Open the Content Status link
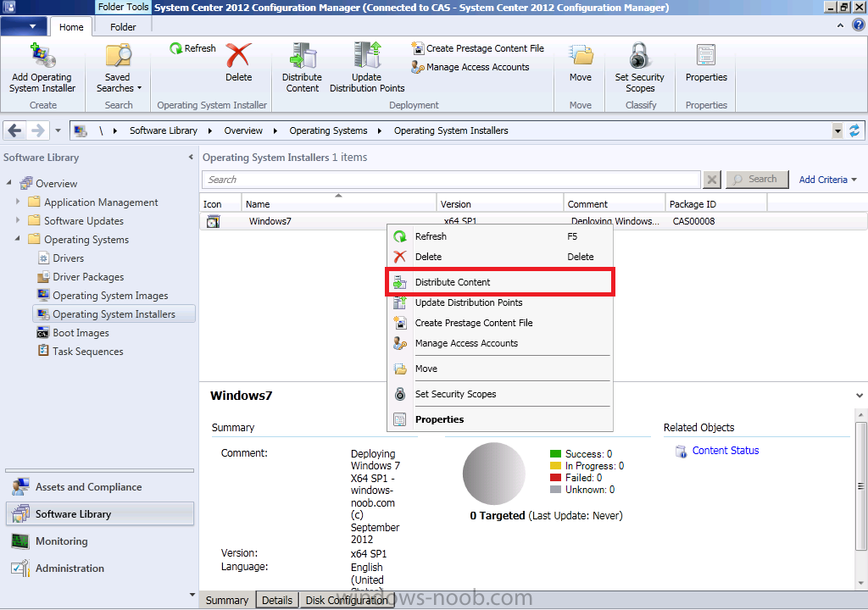Viewport: 868px width, 610px height. [726, 451]
